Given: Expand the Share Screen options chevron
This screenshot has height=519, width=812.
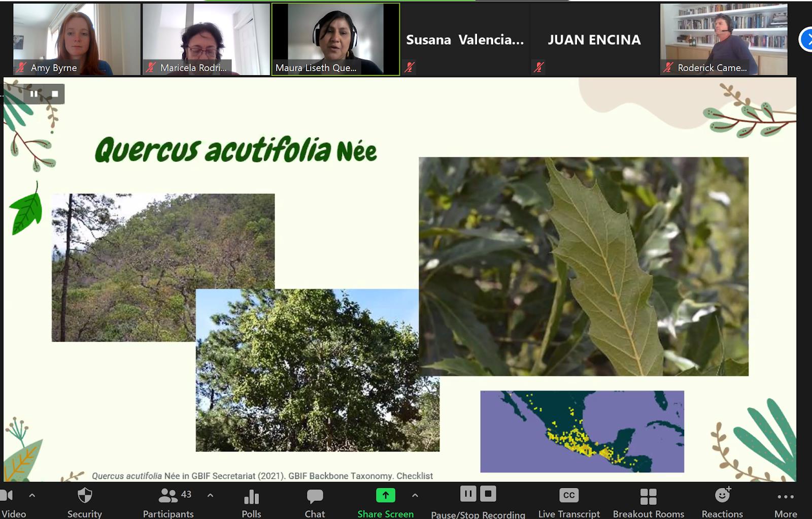Looking at the screenshot, I should click(415, 495).
